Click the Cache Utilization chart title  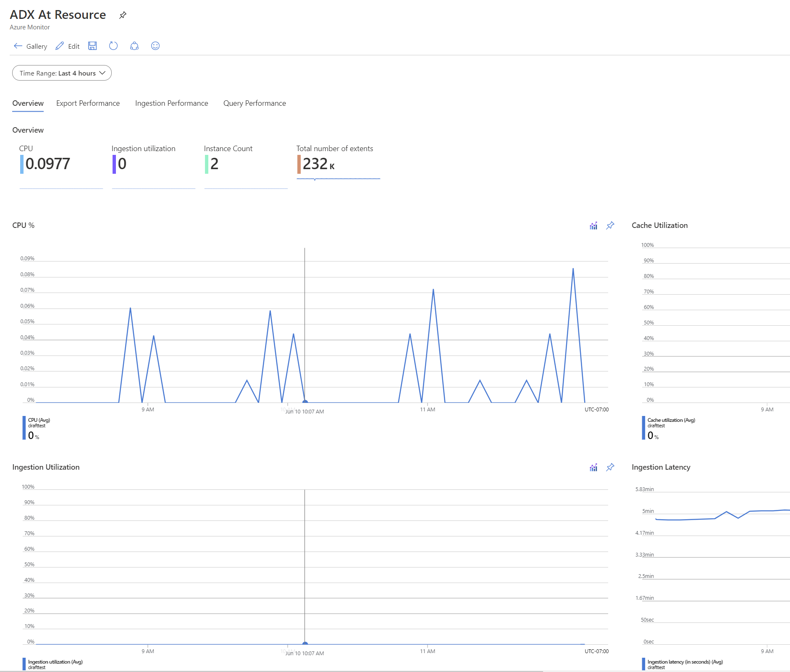[x=660, y=225]
